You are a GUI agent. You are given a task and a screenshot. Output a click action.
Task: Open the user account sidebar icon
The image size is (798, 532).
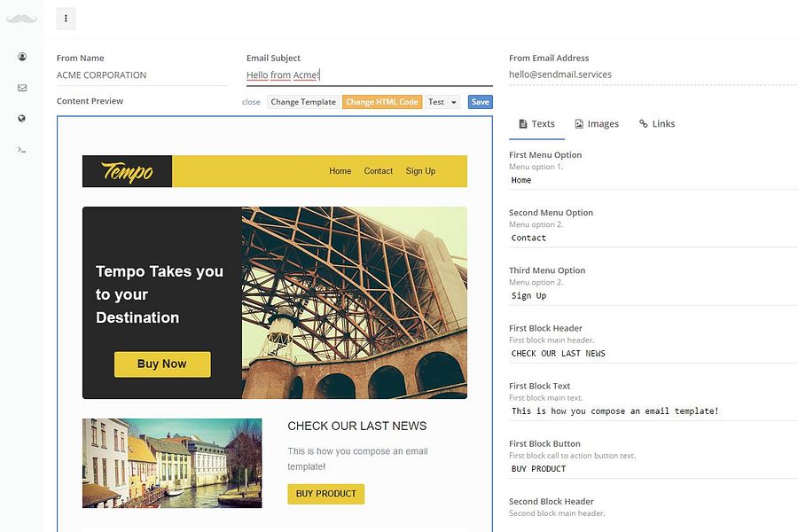tap(22, 57)
